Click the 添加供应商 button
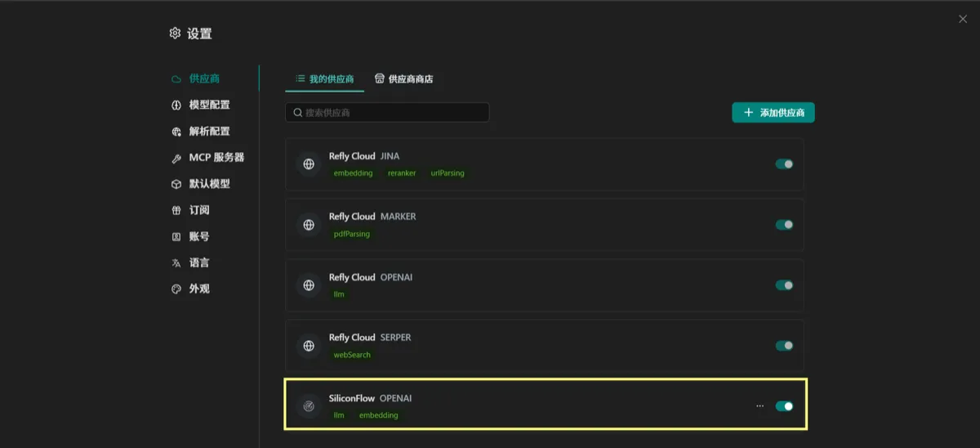The image size is (980, 448). click(x=773, y=113)
